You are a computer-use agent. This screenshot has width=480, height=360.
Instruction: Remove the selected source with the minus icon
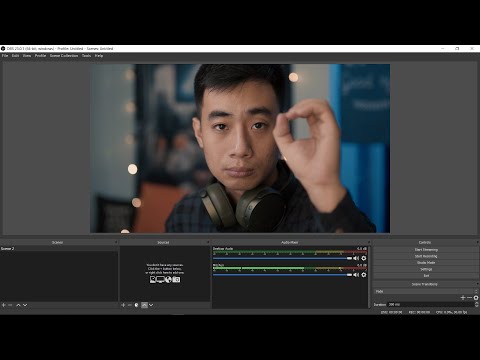point(130,305)
